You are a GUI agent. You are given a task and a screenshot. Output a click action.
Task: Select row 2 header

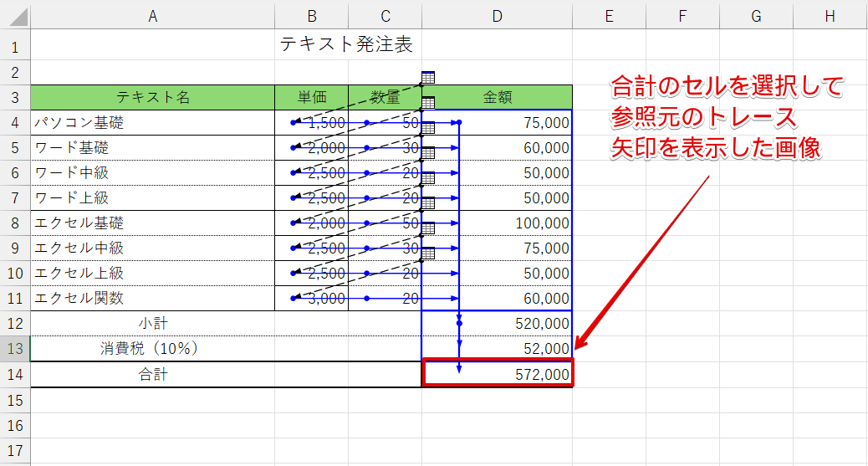tap(15, 73)
